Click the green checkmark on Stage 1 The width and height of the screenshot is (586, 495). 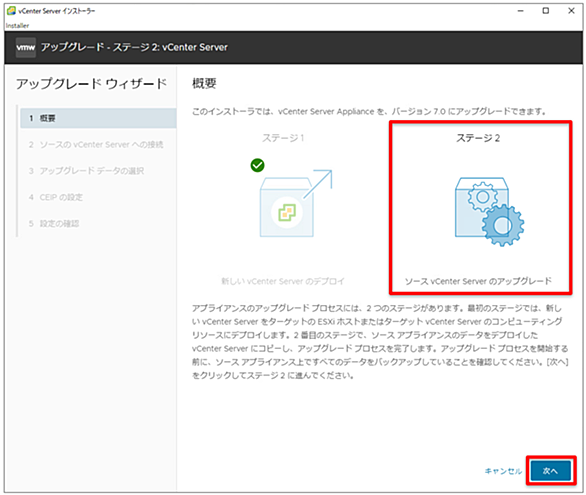257,165
